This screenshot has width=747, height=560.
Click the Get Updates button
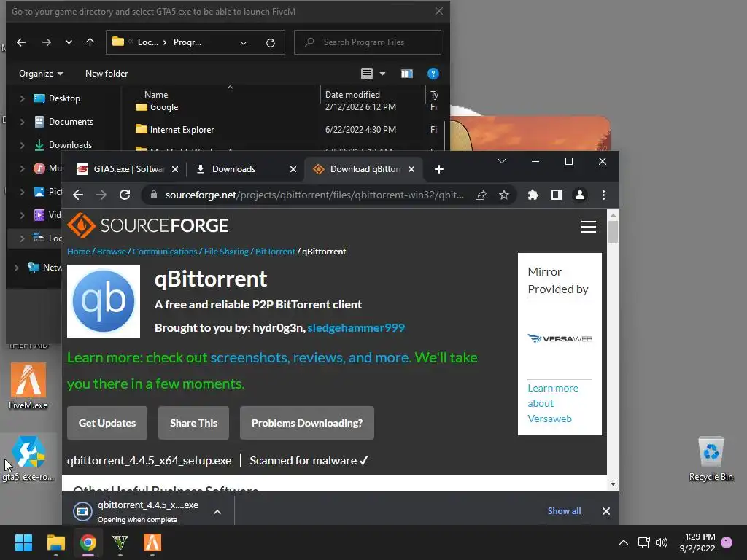point(107,423)
